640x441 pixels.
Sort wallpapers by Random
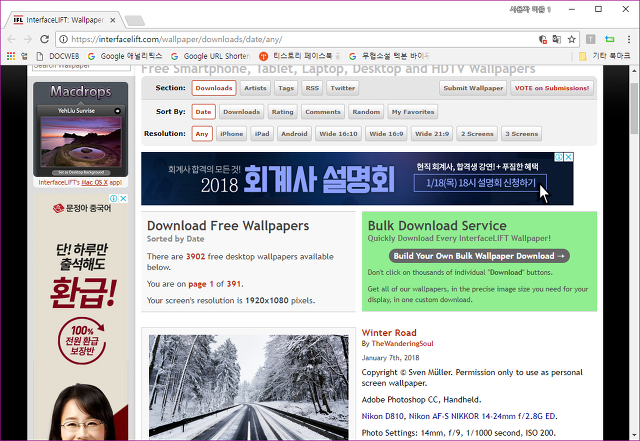(x=366, y=112)
